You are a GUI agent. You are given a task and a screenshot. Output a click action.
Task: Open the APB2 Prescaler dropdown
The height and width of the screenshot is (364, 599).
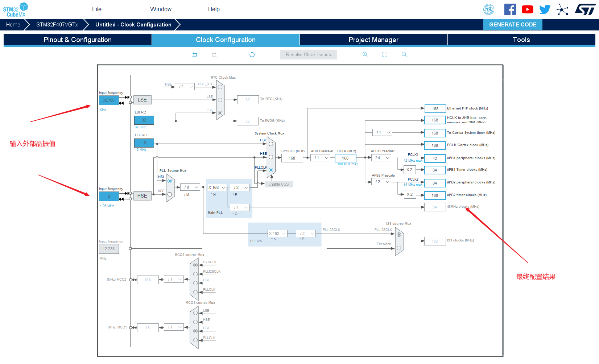[381, 182]
